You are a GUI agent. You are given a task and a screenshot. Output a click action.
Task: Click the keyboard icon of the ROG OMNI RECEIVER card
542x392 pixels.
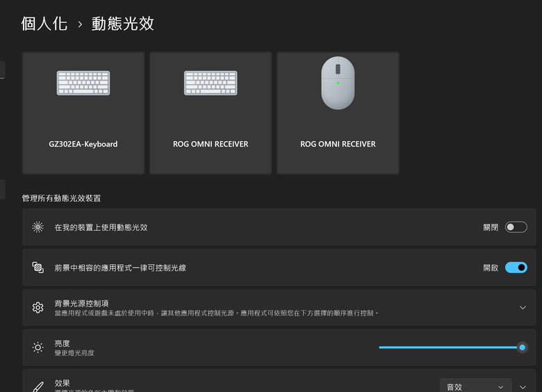[x=211, y=83]
